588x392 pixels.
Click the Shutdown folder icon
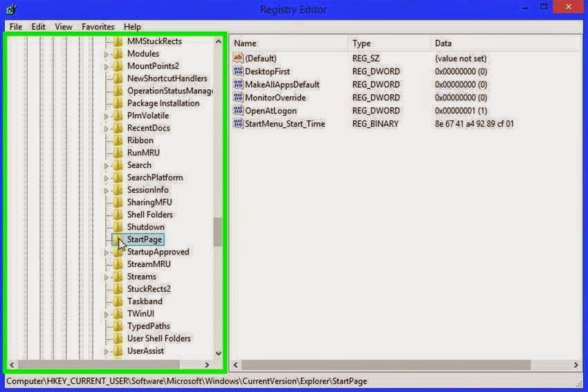(x=118, y=227)
